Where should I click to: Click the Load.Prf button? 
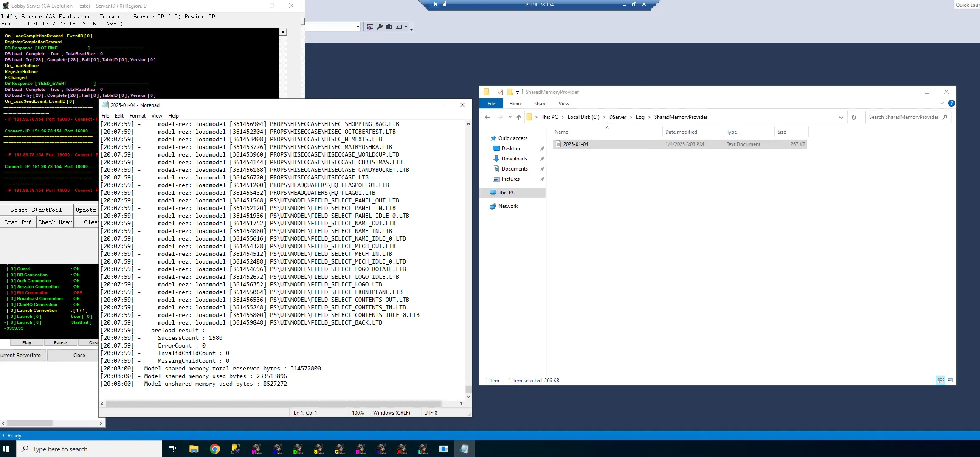click(x=17, y=222)
